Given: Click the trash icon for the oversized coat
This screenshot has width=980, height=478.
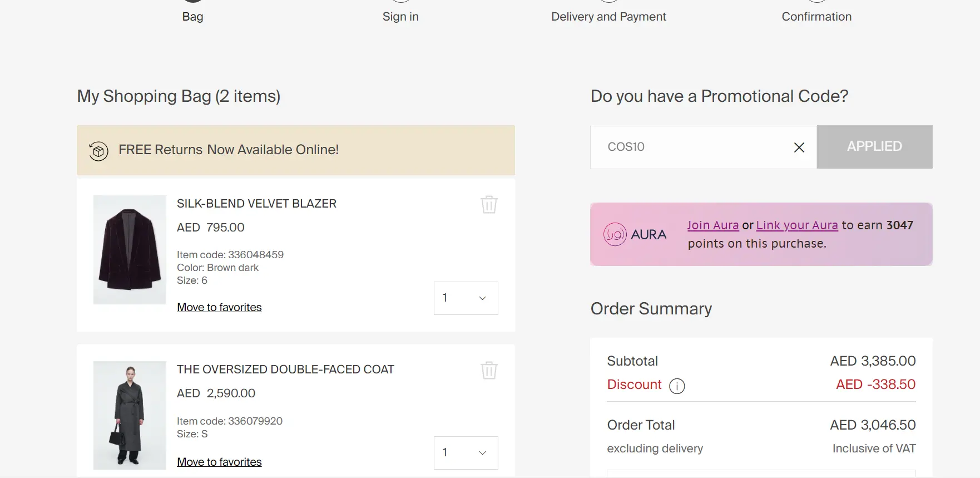Looking at the screenshot, I should (489, 370).
